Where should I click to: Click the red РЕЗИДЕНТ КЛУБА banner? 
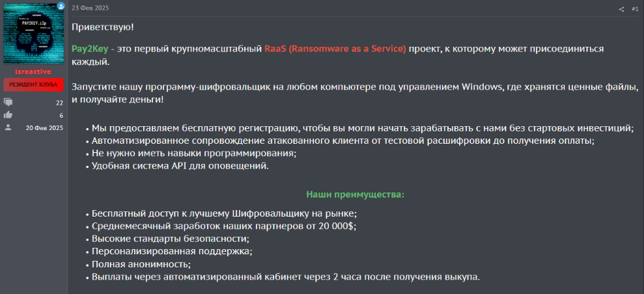[33, 85]
